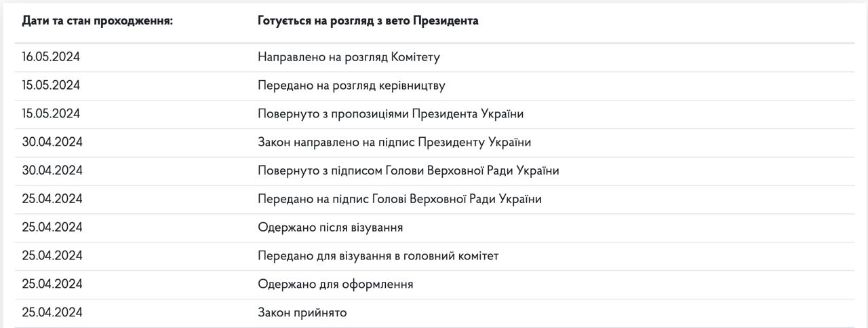Image resolution: width=868 pixels, height=328 pixels.
Task: Click 'Закон направлено на підпис Президенту України'
Action: click(394, 143)
